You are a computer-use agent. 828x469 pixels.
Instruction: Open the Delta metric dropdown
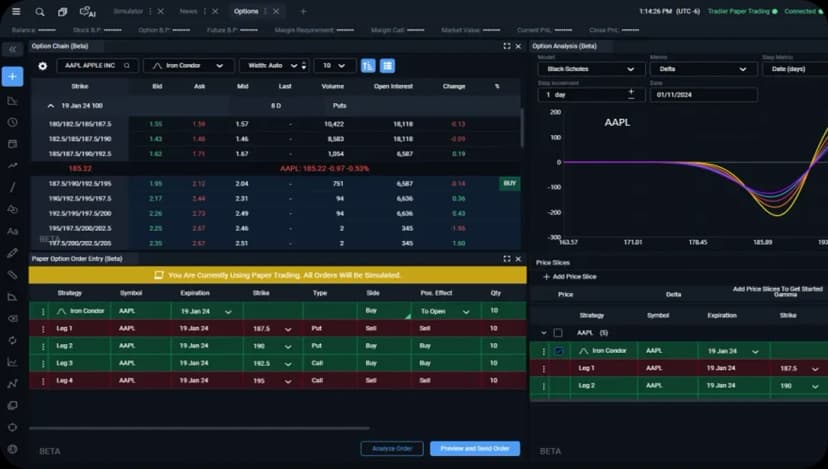pyautogui.click(x=704, y=69)
